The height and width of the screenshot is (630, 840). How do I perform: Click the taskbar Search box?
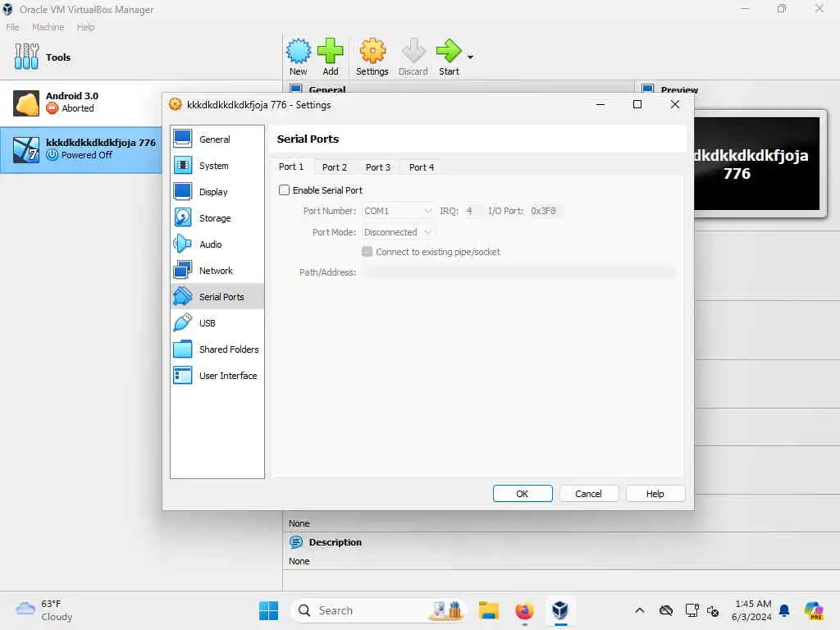click(x=379, y=610)
